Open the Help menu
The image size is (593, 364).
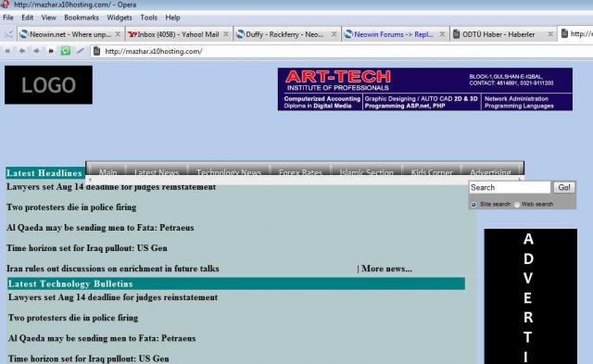point(172,18)
